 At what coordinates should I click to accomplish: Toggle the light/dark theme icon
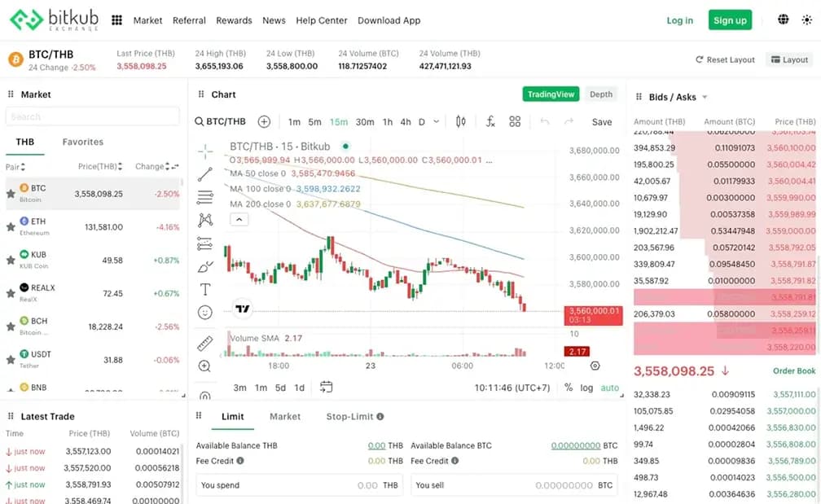coord(806,20)
